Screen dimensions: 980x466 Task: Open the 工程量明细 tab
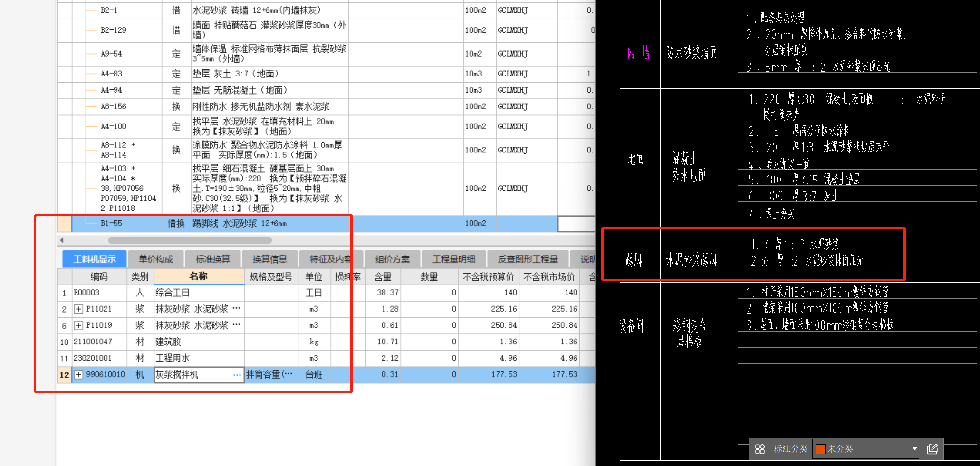tap(454, 259)
